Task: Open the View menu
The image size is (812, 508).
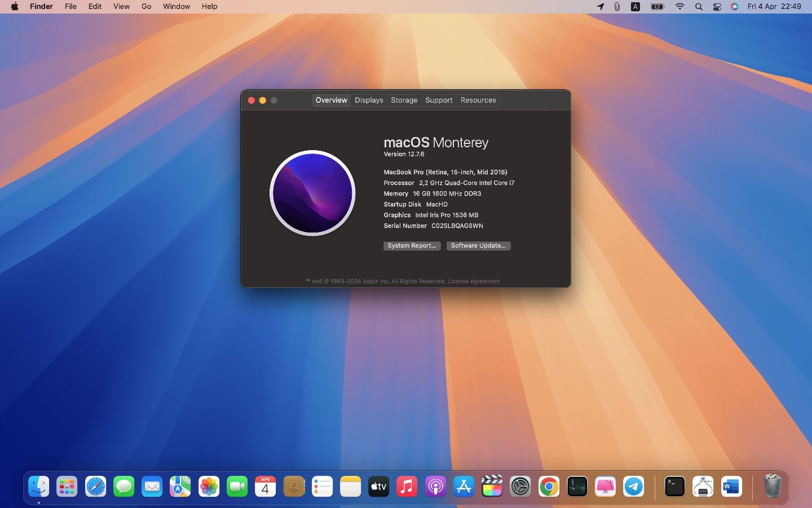Action: 121,6
